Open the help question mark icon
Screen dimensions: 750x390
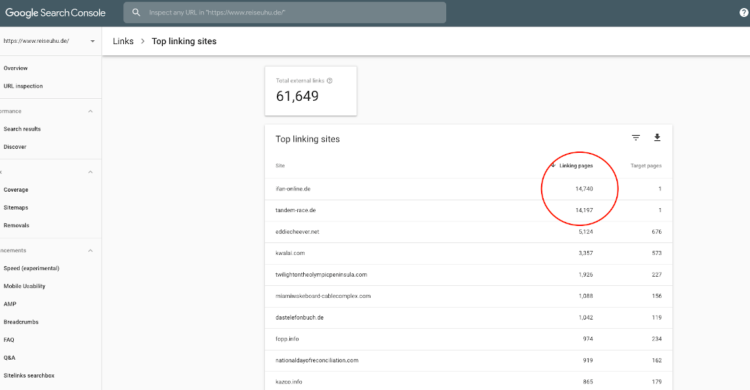pos(744,13)
